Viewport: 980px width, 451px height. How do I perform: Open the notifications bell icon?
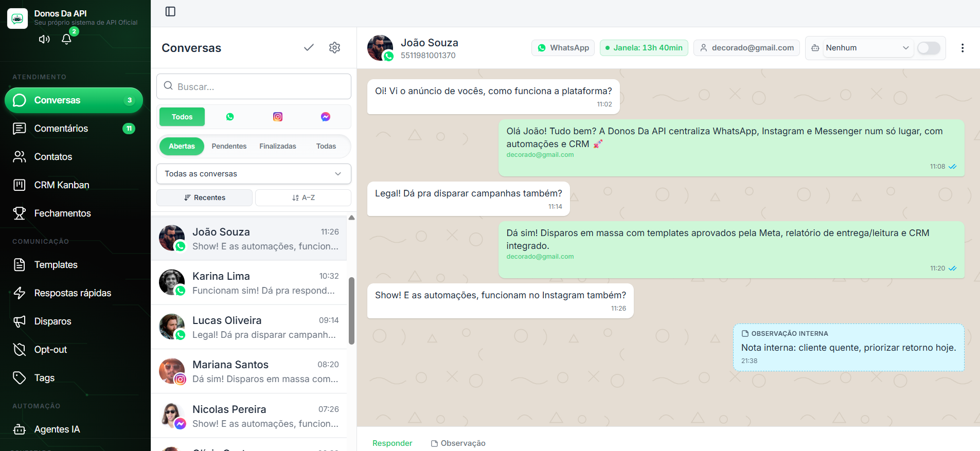(x=66, y=39)
